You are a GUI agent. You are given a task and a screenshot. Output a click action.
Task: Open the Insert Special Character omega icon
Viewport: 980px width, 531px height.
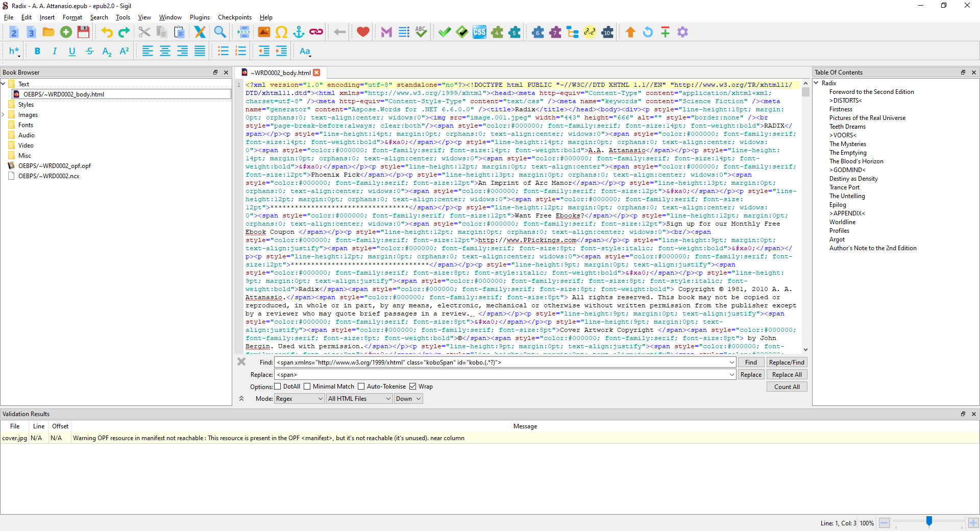pyautogui.click(x=281, y=32)
